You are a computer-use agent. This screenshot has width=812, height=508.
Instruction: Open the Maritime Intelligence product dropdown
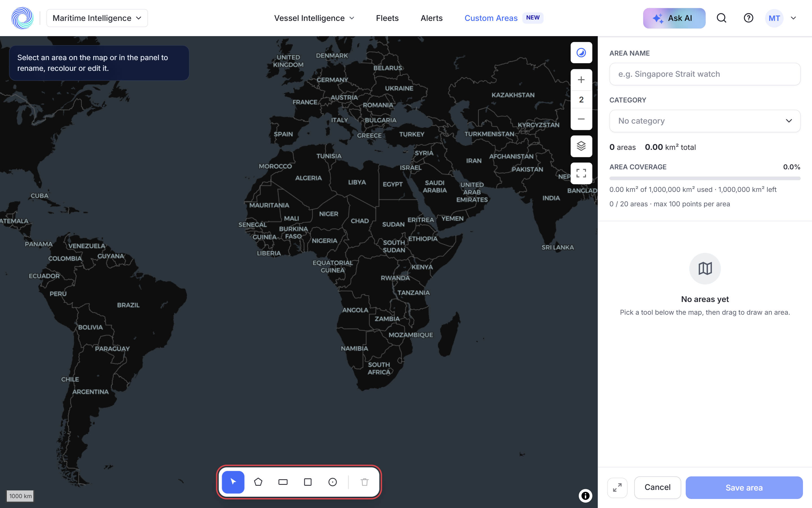coord(97,18)
